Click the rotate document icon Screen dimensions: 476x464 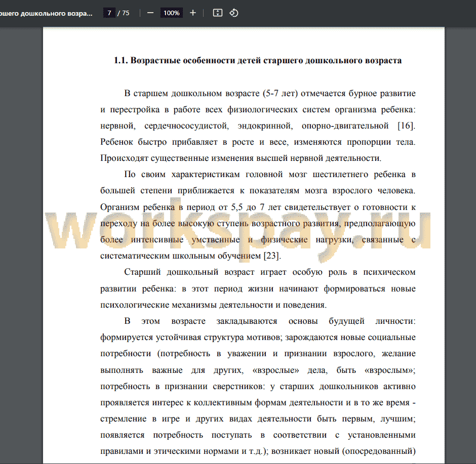click(x=234, y=13)
